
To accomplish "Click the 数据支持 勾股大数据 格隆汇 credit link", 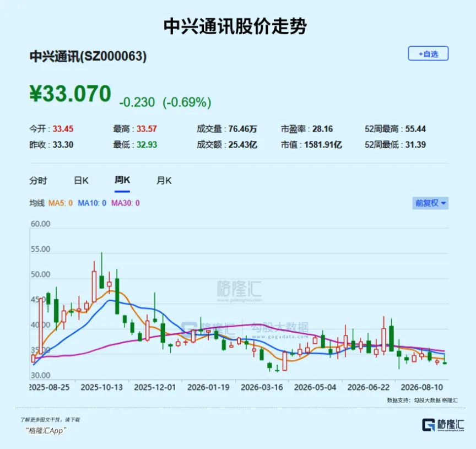I will (x=422, y=400).
